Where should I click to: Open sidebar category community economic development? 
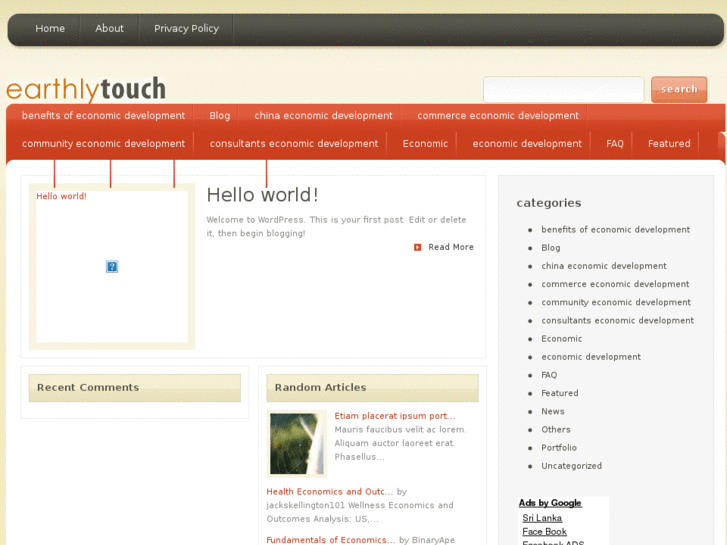(616, 302)
